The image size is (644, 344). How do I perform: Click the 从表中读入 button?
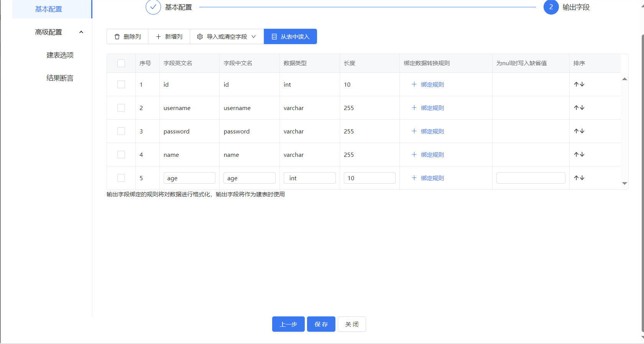290,36
